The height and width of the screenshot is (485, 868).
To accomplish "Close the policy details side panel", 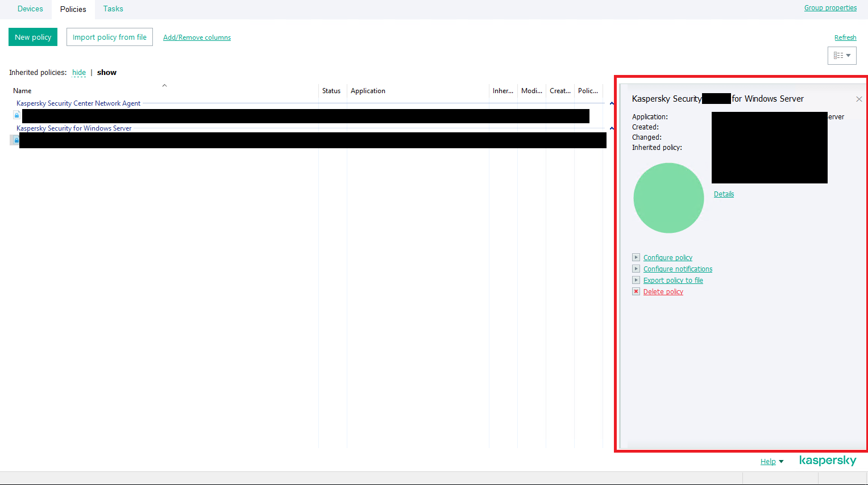I will [x=859, y=99].
